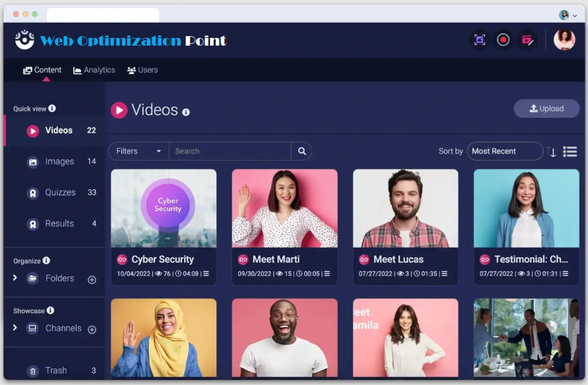Image resolution: width=588 pixels, height=385 pixels.
Task: Open the Trash from the sidebar
Action: click(56, 370)
